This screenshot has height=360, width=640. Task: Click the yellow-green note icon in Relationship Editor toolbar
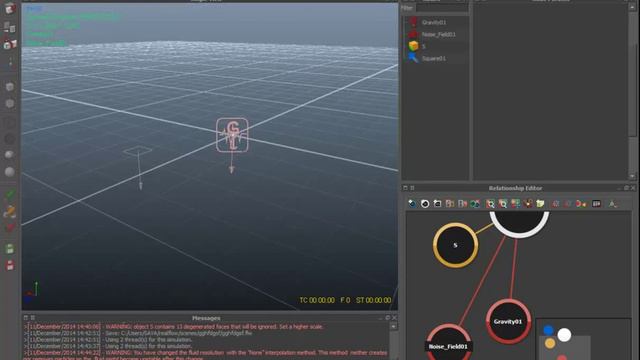540,203
